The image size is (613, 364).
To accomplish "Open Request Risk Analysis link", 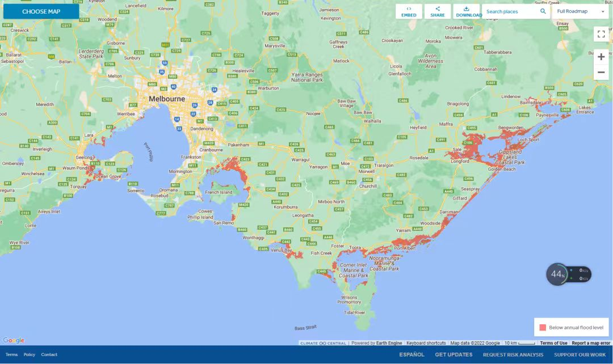I will point(513,354).
